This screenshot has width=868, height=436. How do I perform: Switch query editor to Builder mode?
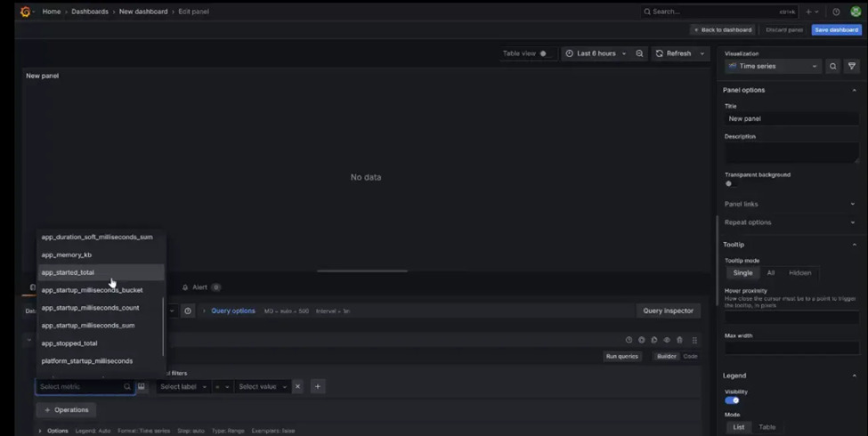667,356
